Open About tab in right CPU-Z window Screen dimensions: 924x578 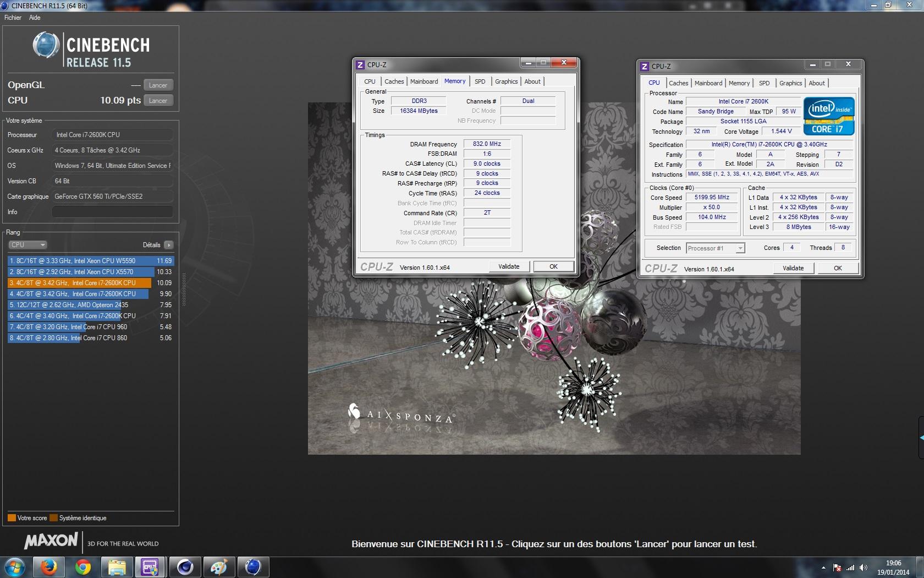(x=817, y=83)
